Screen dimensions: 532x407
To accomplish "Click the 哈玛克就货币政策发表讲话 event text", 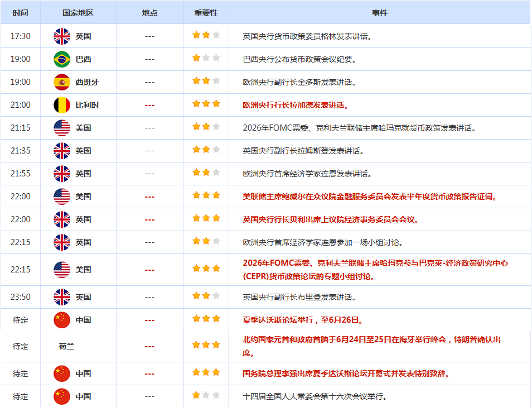I will tap(359, 128).
